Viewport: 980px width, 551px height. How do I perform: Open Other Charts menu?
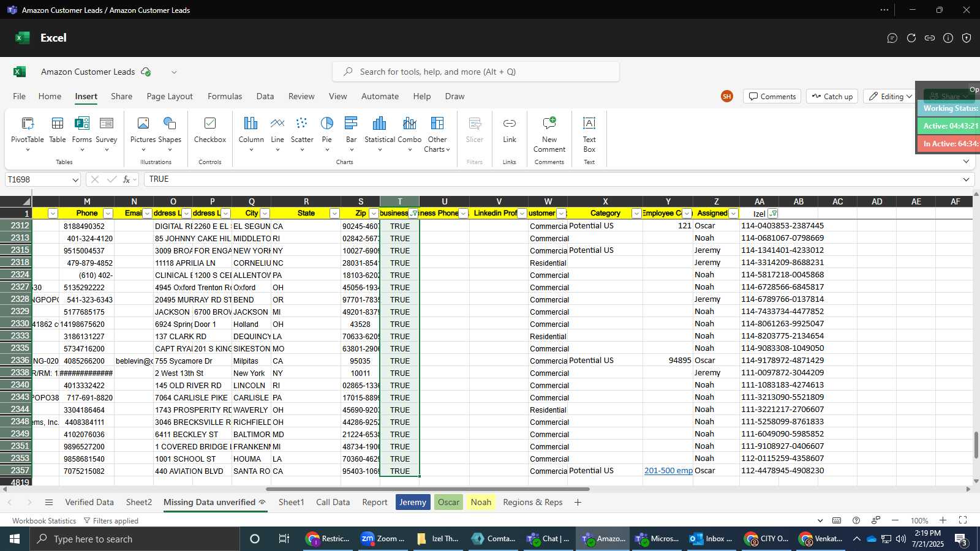pos(437,133)
